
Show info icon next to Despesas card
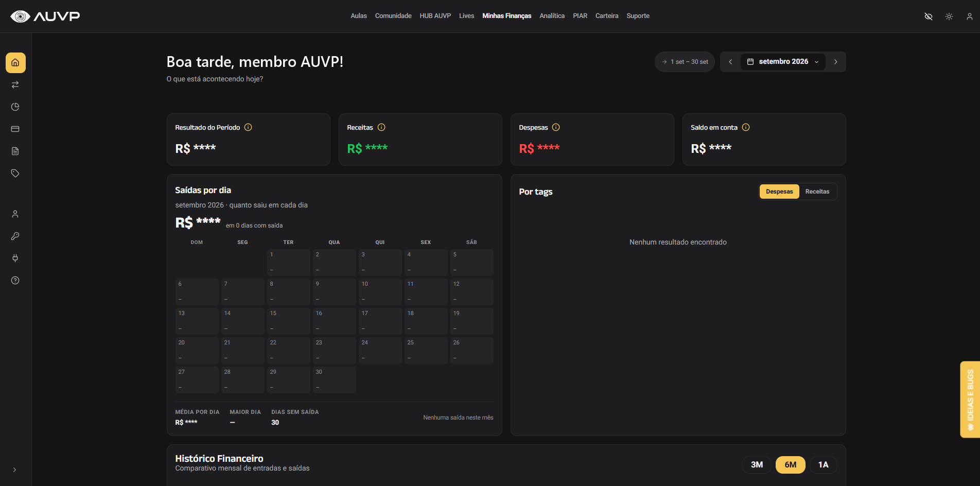point(556,127)
